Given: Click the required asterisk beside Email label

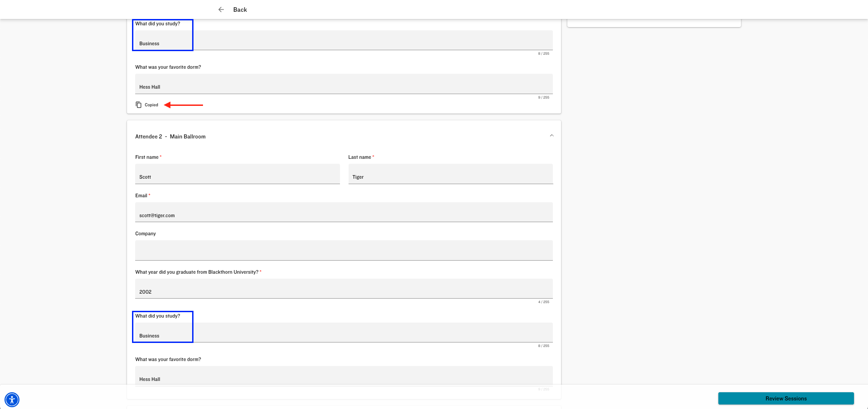Looking at the screenshot, I should coord(149,194).
